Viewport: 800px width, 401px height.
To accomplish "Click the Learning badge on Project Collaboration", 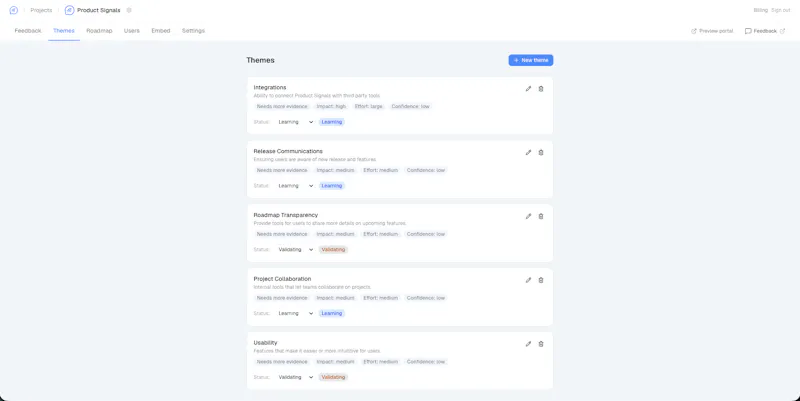I will click(x=332, y=313).
